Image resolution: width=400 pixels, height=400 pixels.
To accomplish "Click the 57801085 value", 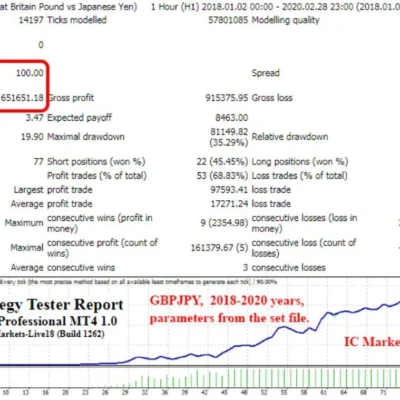I will [x=228, y=20].
